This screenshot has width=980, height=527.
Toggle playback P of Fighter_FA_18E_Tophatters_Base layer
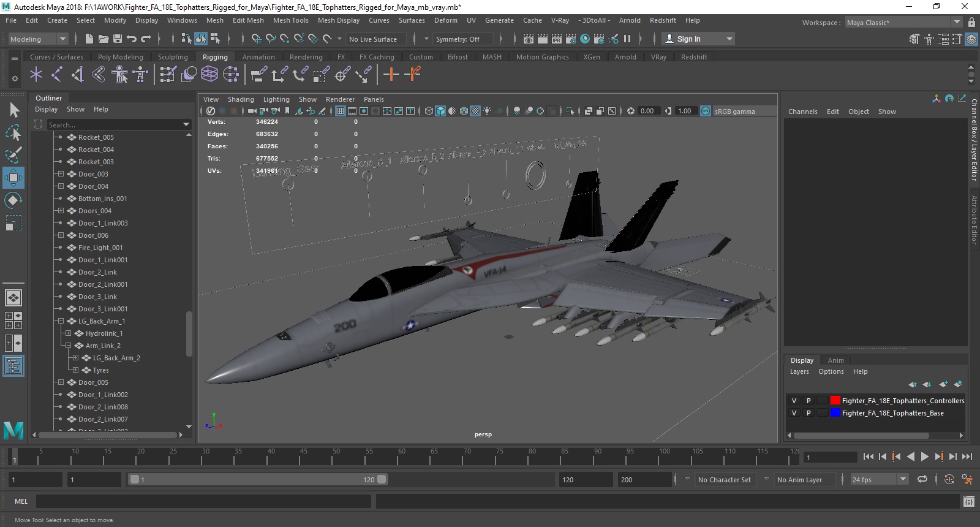(809, 413)
